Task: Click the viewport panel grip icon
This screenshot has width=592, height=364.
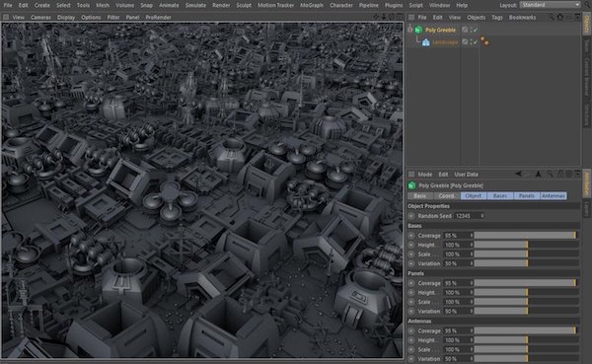Action: coord(6,17)
